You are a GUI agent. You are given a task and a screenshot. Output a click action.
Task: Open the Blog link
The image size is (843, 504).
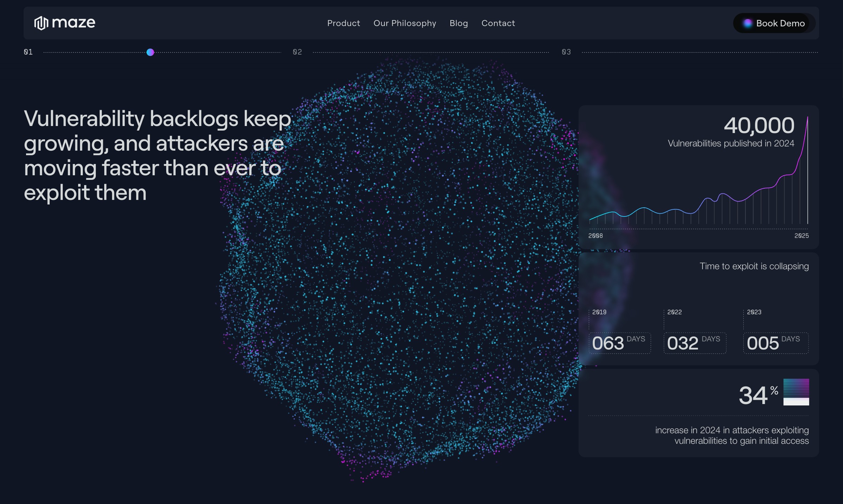coord(458,23)
